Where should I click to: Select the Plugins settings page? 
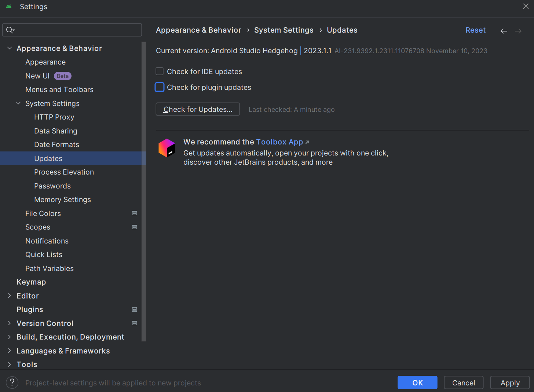(x=30, y=309)
